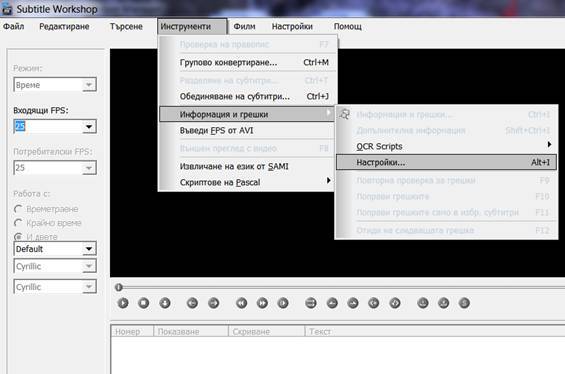The width and height of the screenshot is (565, 374).
Task: Open the Default dropdown list
Action: click(55, 249)
